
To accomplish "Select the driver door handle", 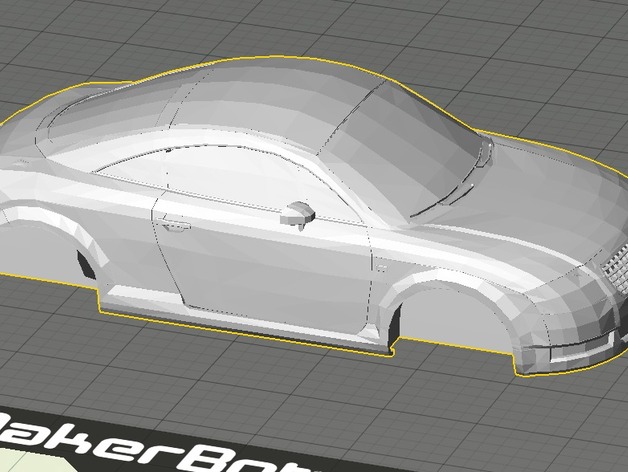I will tap(175, 224).
